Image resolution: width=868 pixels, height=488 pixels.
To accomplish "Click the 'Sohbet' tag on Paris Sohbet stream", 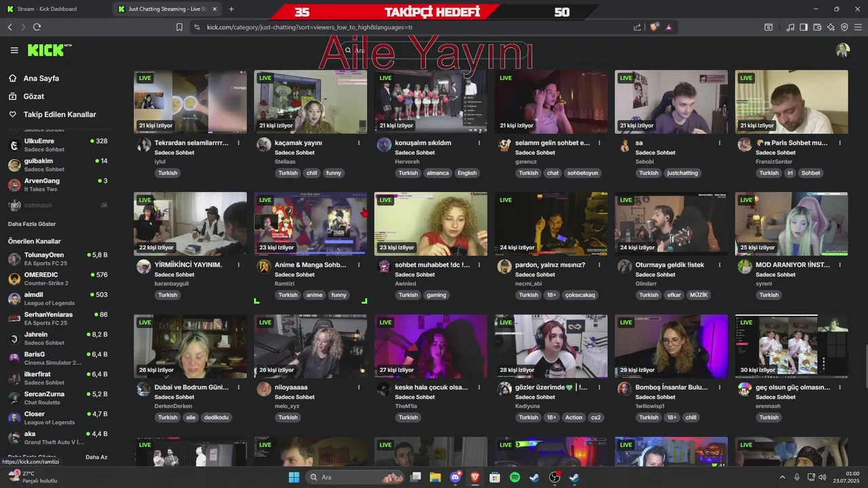I will (810, 173).
